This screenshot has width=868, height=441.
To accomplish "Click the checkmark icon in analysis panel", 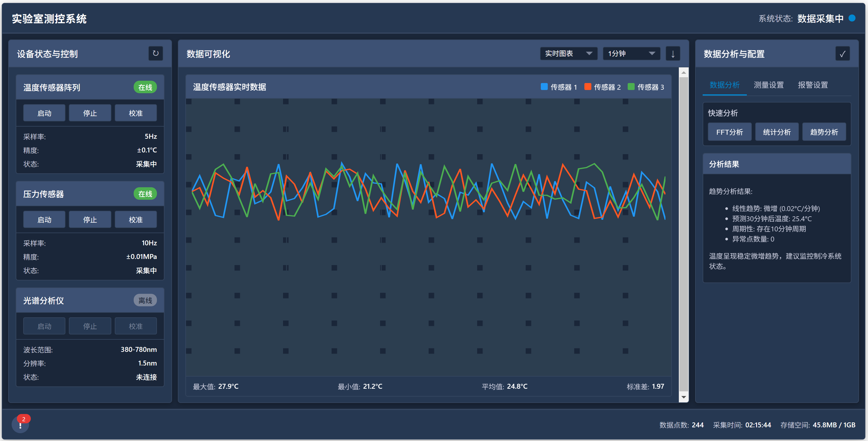I will click(842, 53).
